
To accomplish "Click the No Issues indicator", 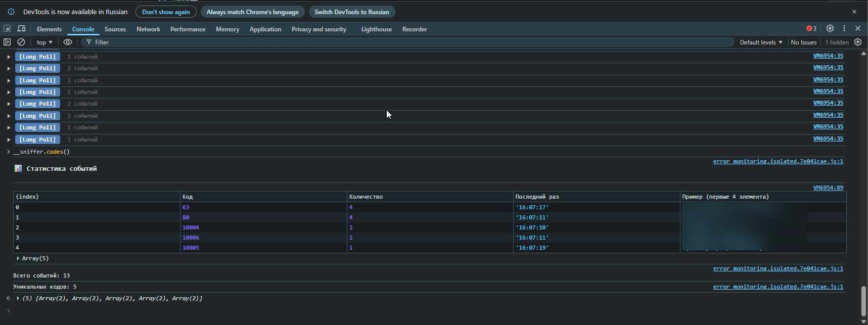I will (804, 42).
